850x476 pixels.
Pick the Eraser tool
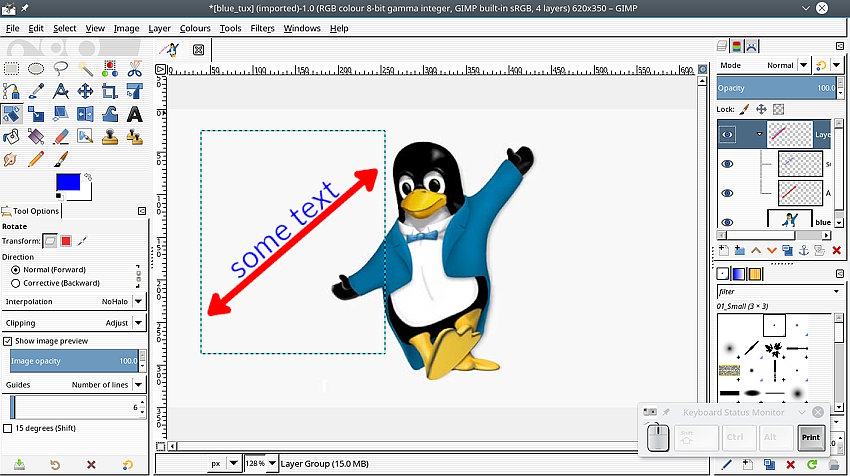click(x=61, y=136)
